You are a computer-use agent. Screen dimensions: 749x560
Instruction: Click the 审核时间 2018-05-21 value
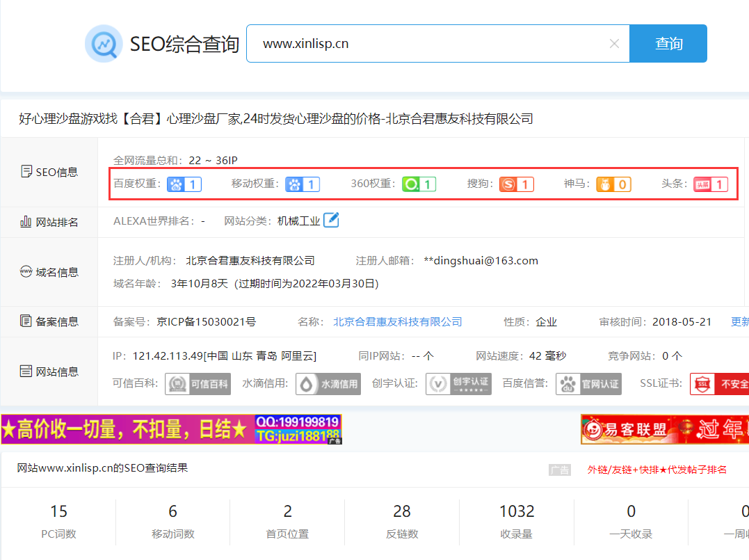[x=682, y=322]
